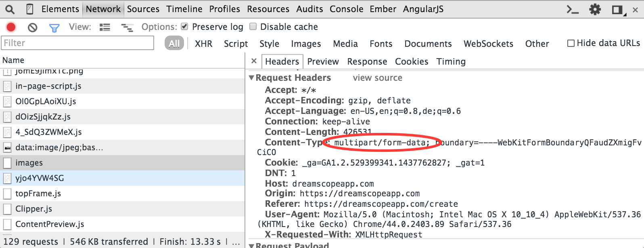Click the view source link
644x248 pixels.
(377, 78)
